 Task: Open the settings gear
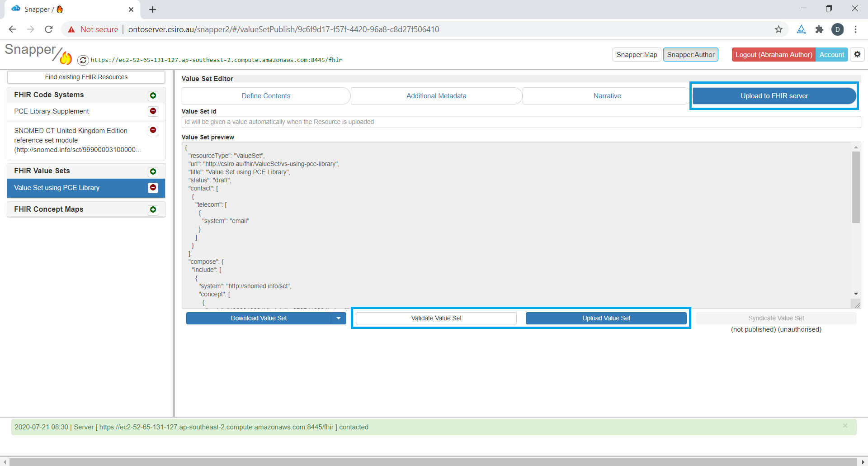(x=857, y=54)
